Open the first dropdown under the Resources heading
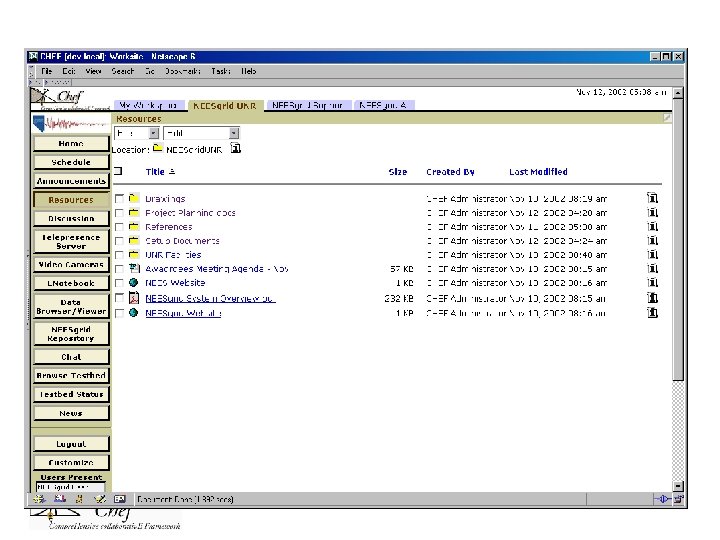The image size is (720, 540). point(136,133)
